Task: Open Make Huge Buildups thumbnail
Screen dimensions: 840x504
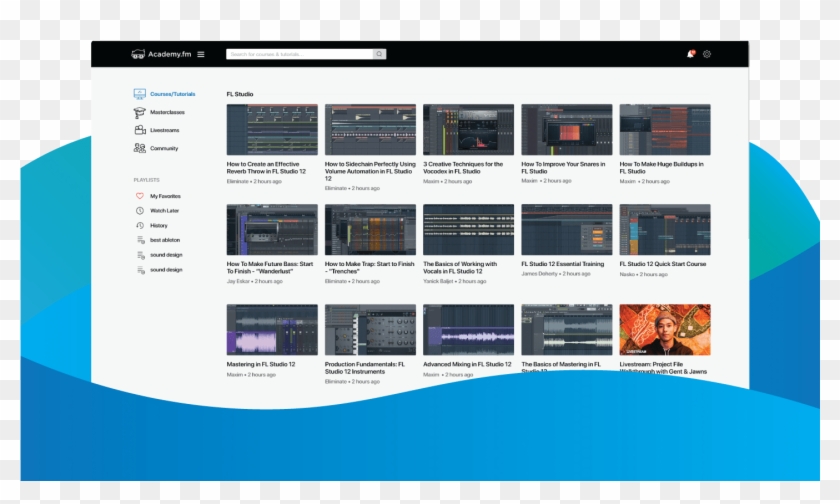Action: tap(665, 130)
